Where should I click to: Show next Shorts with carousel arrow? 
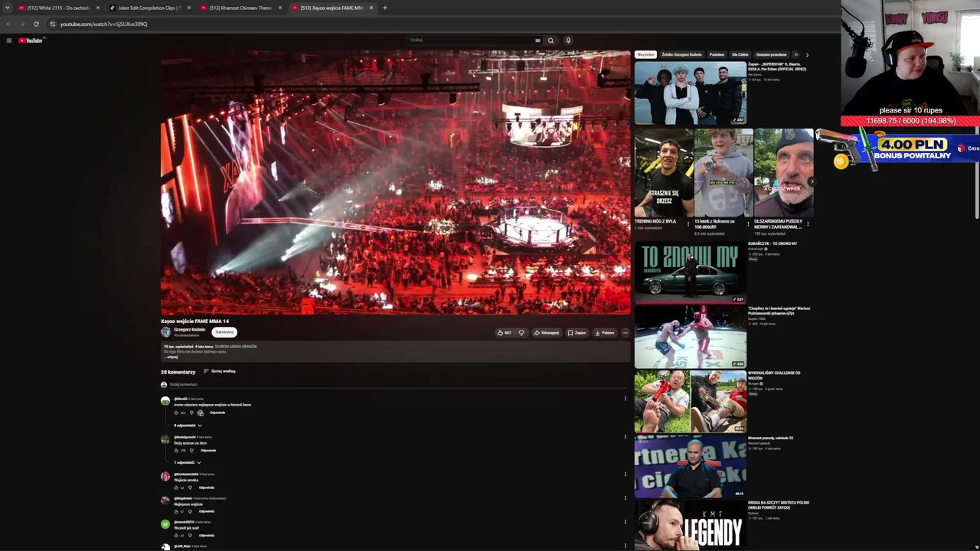coord(811,181)
